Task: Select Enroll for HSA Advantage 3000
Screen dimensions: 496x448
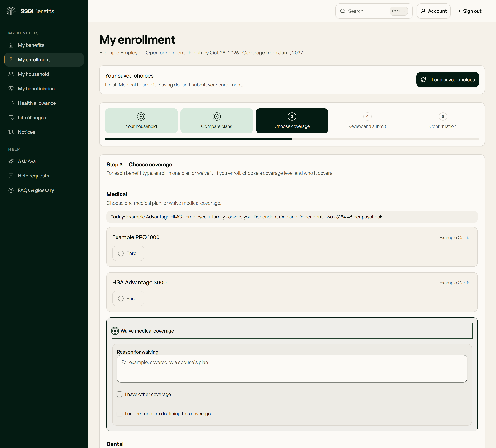Action: [128, 298]
